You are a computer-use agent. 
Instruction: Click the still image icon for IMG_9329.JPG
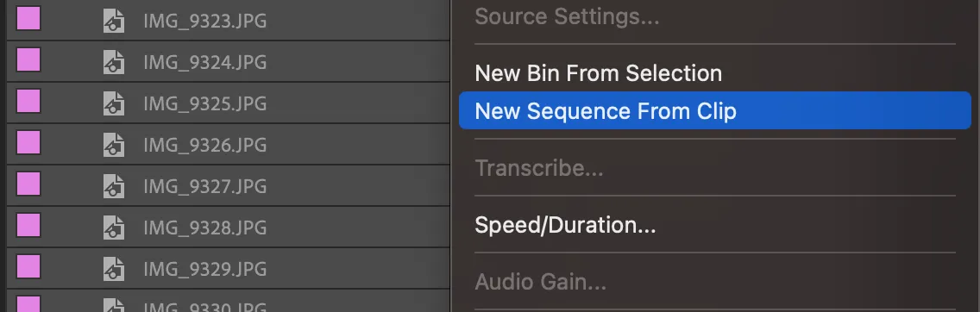click(113, 268)
